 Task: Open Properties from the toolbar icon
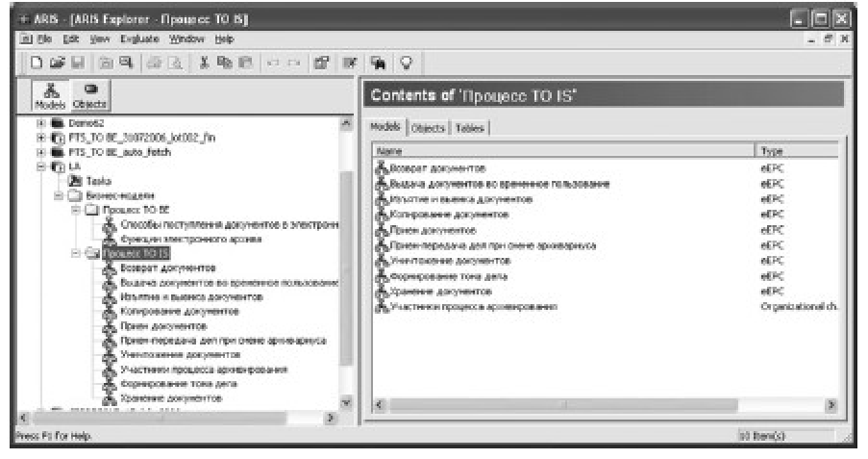322,63
